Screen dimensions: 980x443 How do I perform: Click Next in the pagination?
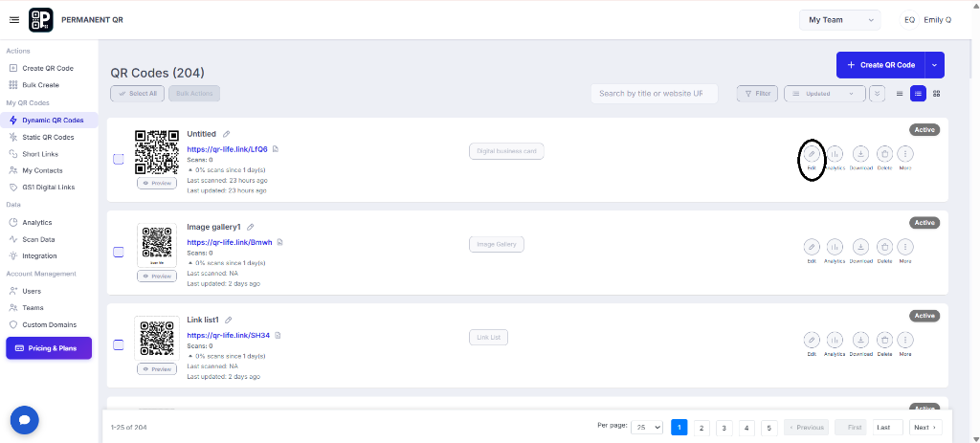[925, 428]
